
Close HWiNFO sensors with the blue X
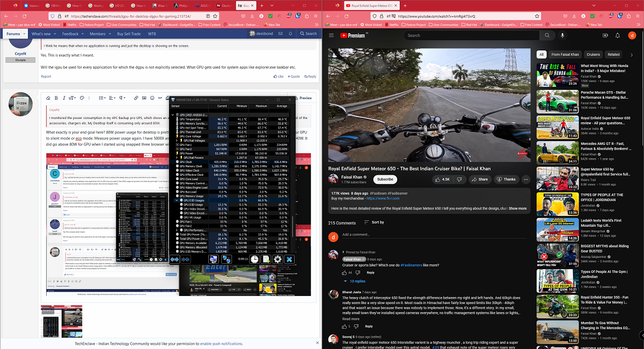(x=289, y=259)
